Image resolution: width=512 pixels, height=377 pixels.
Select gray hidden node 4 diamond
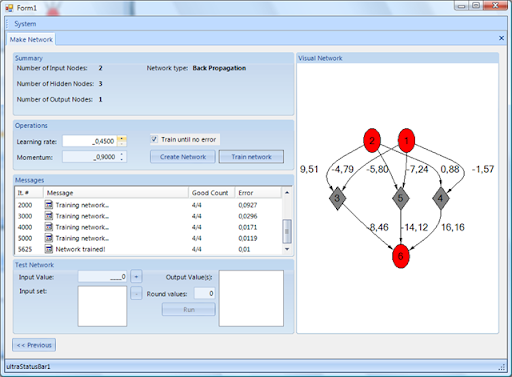point(441,198)
